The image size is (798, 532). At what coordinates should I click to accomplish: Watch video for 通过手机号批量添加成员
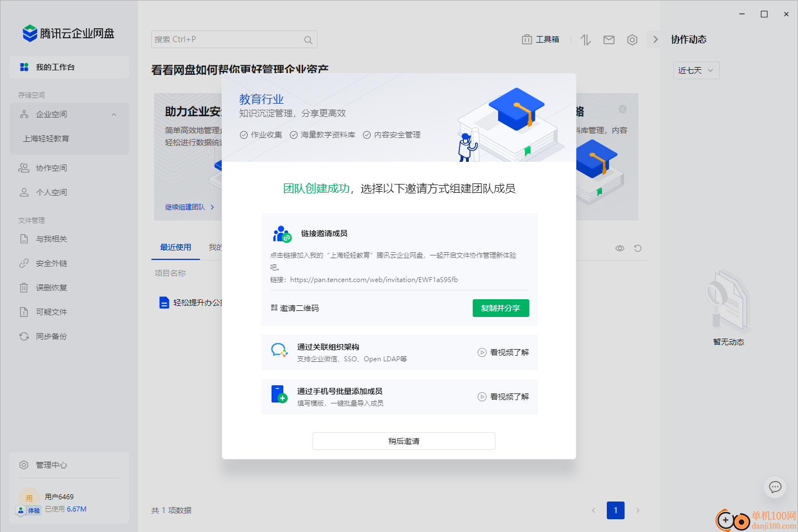pyautogui.click(x=503, y=397)
